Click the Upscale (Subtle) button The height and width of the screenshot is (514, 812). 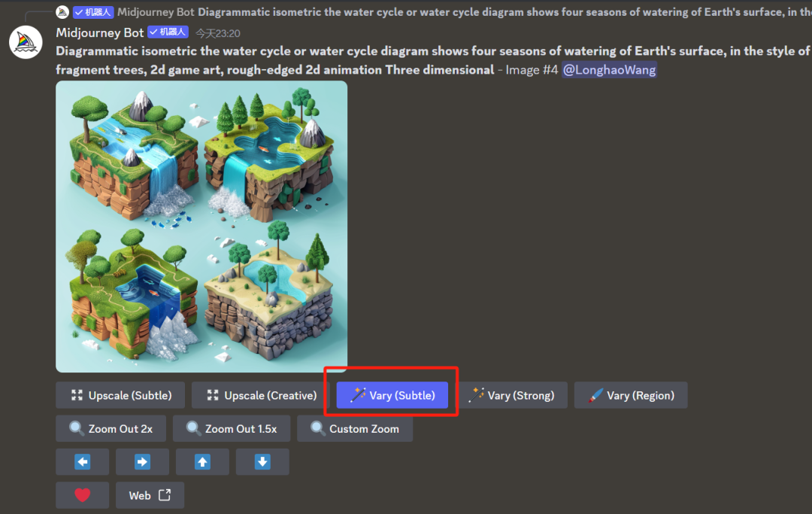point(120,395)
